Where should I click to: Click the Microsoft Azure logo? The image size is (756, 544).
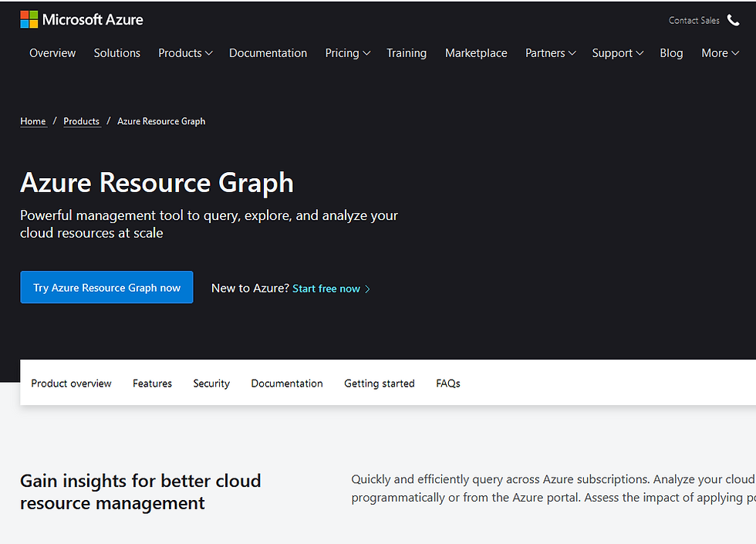[x=82, y=20]
